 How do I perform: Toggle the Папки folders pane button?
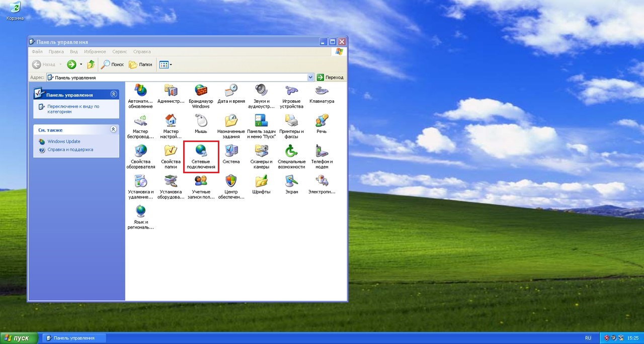point(140,64)
